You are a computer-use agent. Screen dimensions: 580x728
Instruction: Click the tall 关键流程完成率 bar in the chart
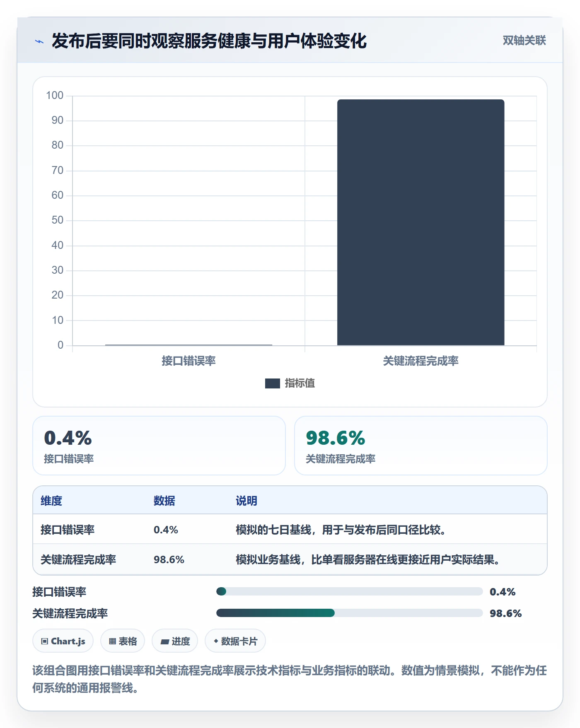(420, 222)
